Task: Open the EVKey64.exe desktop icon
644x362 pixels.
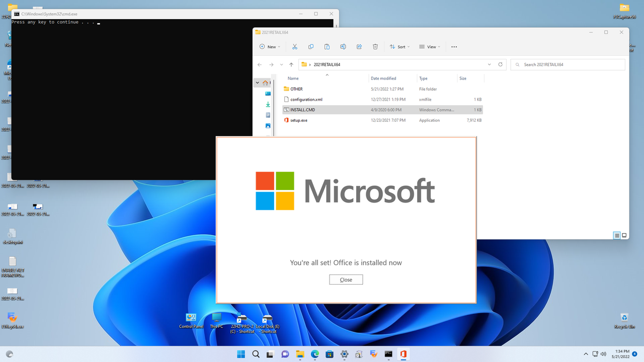Action: (x=13, y=321)
